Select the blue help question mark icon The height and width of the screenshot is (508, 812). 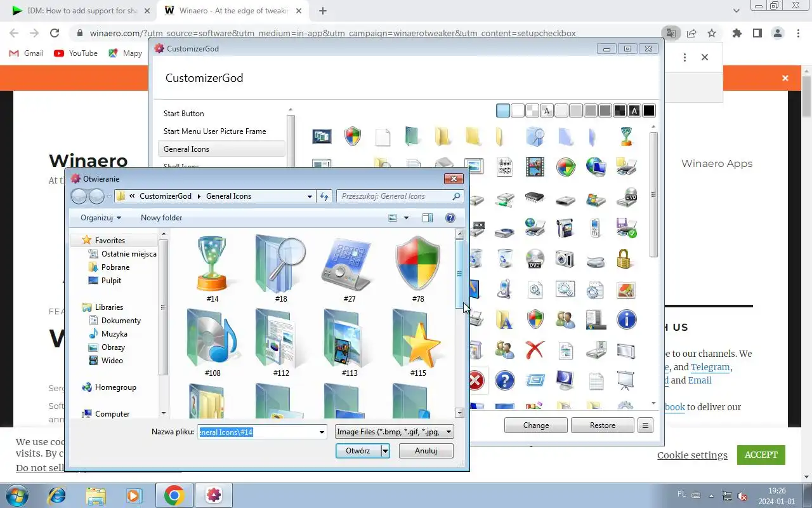[x=504, y=380]
